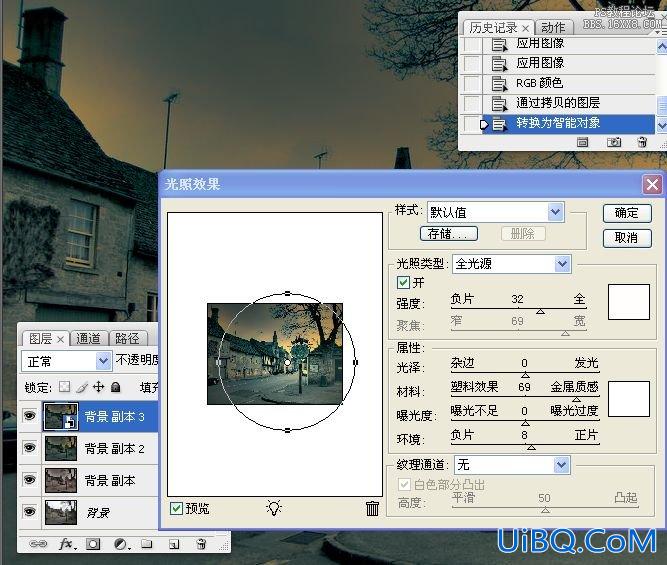Close the 图层 tab with its x
667x565 pixels.
tap(60, 339)
